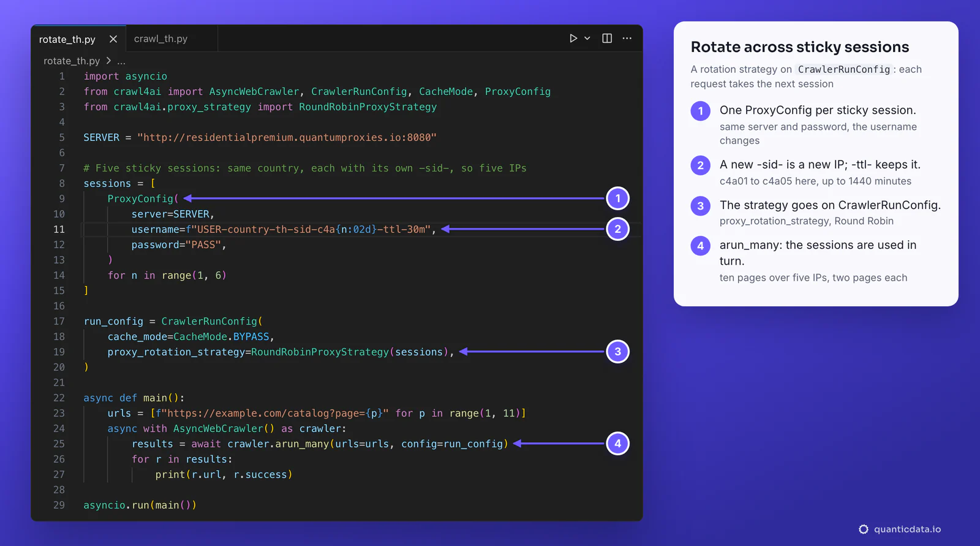Switch to the crawl_th.py tab
Image resolution: width=980 pixels, height=546 pixels.
pyautogui.click(x=160, y=39)
